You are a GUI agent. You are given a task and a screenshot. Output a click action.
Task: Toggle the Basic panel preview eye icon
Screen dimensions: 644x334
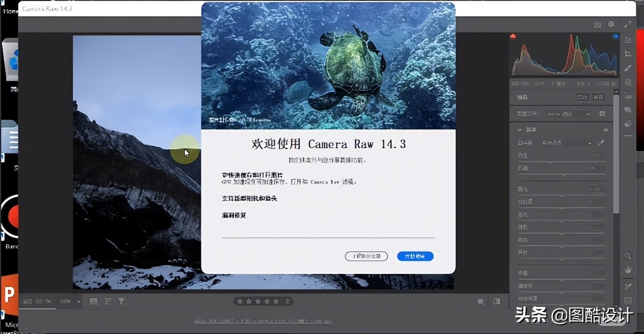[x=606, y=129]
